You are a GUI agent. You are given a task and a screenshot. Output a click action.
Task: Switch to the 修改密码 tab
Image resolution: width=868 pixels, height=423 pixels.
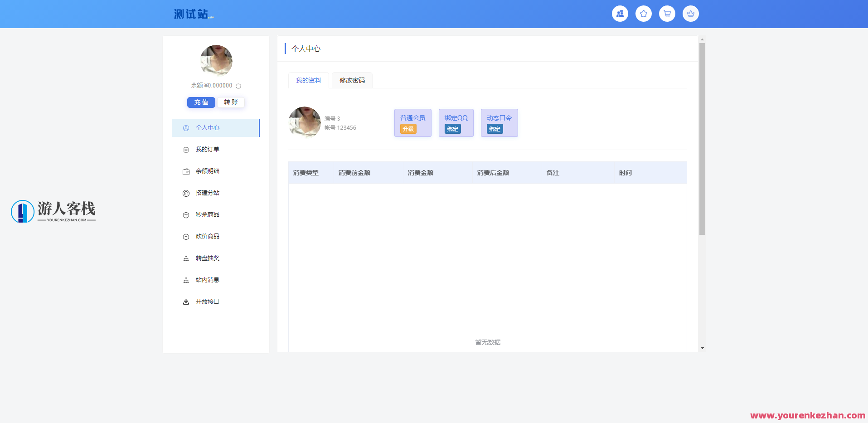352,80
